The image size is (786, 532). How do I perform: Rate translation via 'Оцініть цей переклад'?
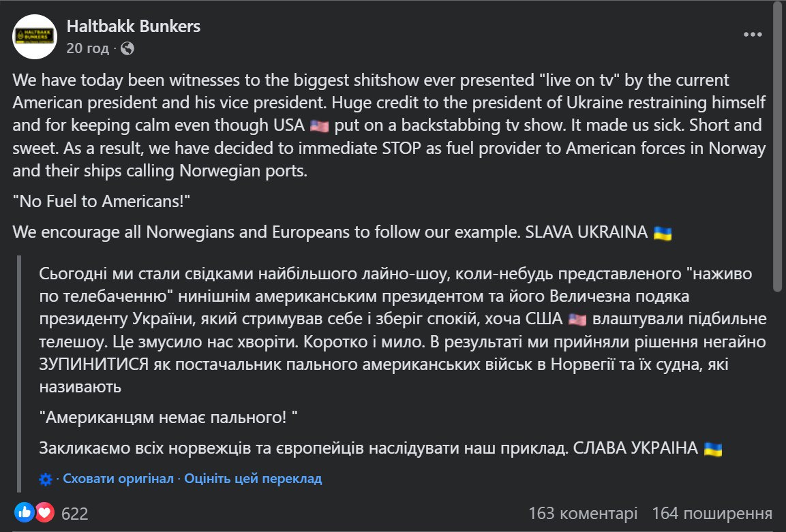coord(253,479)
